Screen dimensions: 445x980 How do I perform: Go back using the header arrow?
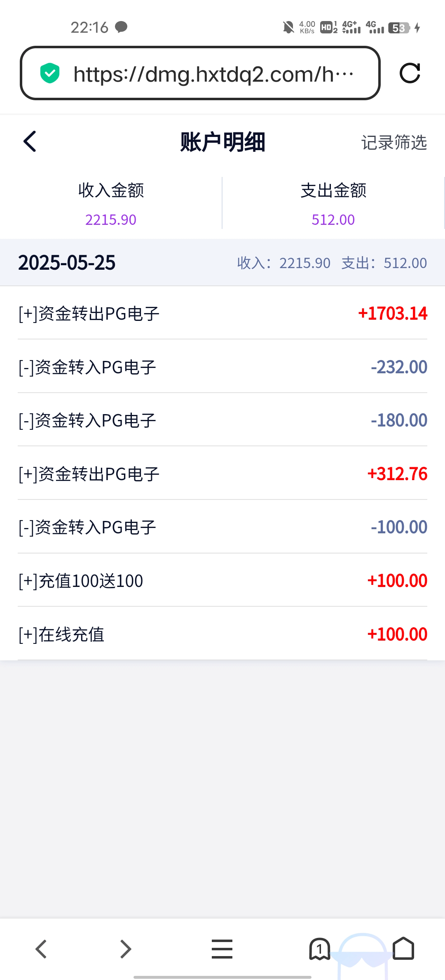point(30,141)
